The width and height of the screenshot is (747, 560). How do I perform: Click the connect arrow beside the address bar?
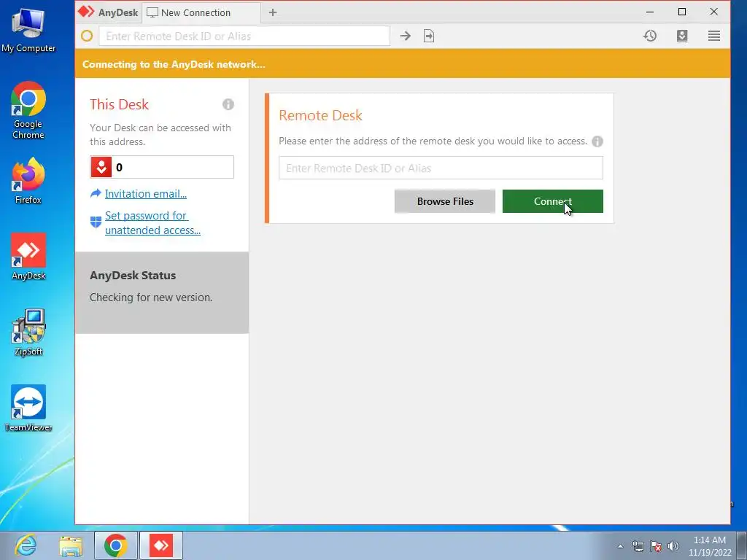[406, 36]
